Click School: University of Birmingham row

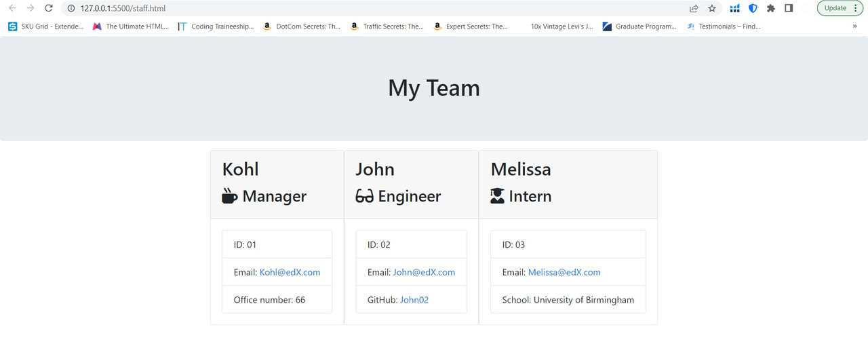coord(568,299)
